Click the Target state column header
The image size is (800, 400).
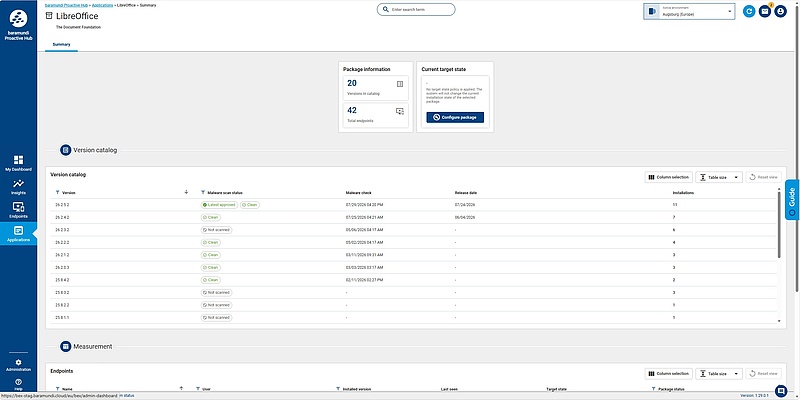pos(557,389)
